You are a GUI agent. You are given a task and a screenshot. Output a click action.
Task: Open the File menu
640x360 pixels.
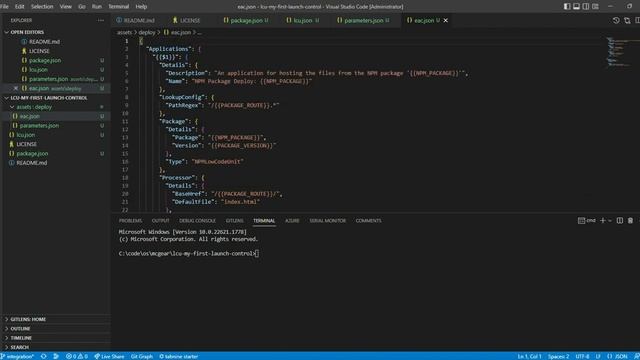4,7
